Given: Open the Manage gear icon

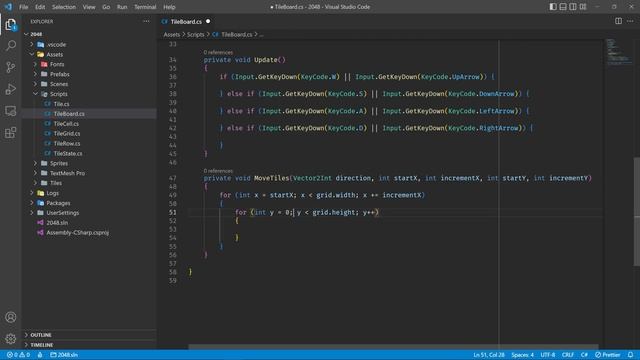Looking at the screenshot, I should (11, 338).
